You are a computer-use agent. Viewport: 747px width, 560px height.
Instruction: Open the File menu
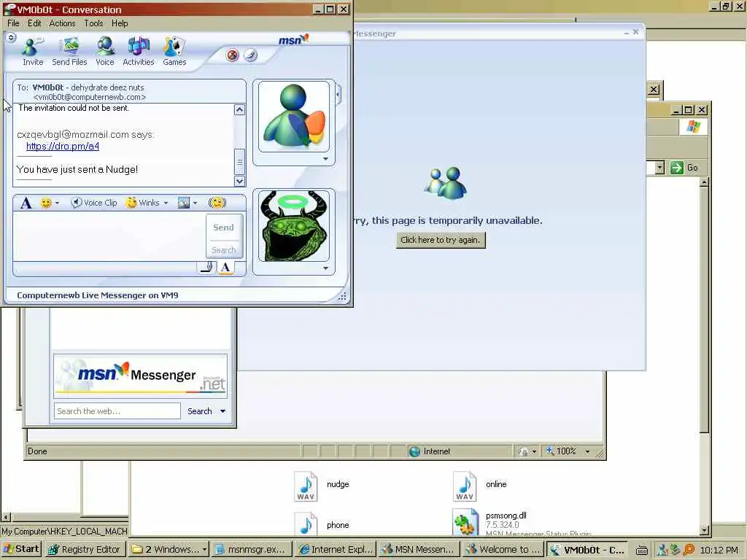(x=13, y=23)
